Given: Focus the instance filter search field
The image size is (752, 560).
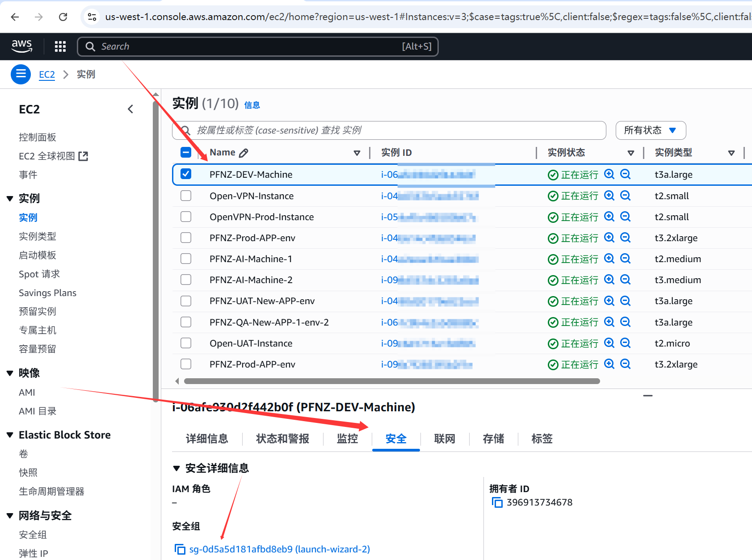Looking at the screenshot, I should [x=389, y=130].
